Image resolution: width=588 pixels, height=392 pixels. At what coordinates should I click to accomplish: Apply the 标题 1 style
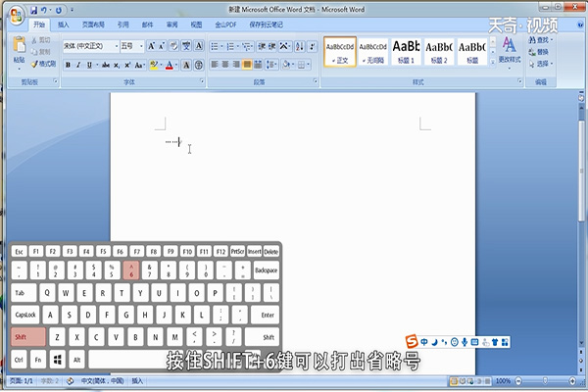406,51
